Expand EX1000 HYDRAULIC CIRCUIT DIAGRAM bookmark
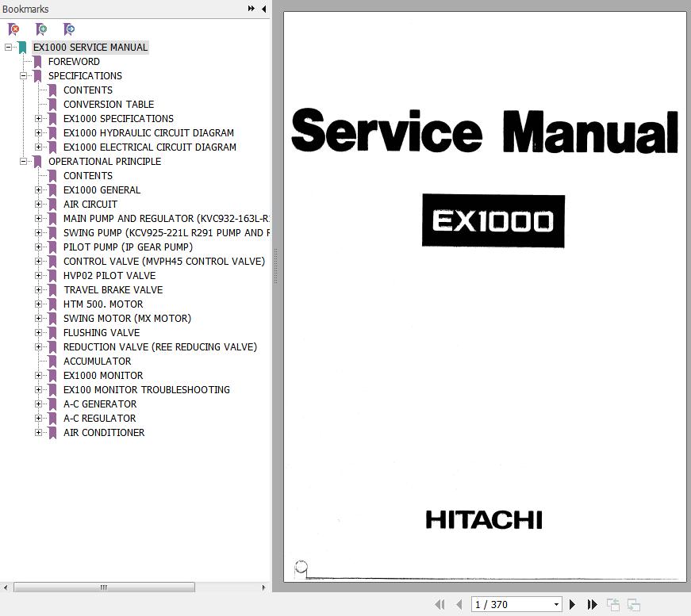The width and height of the screenshot is (691, 616). tap(38, 132)
